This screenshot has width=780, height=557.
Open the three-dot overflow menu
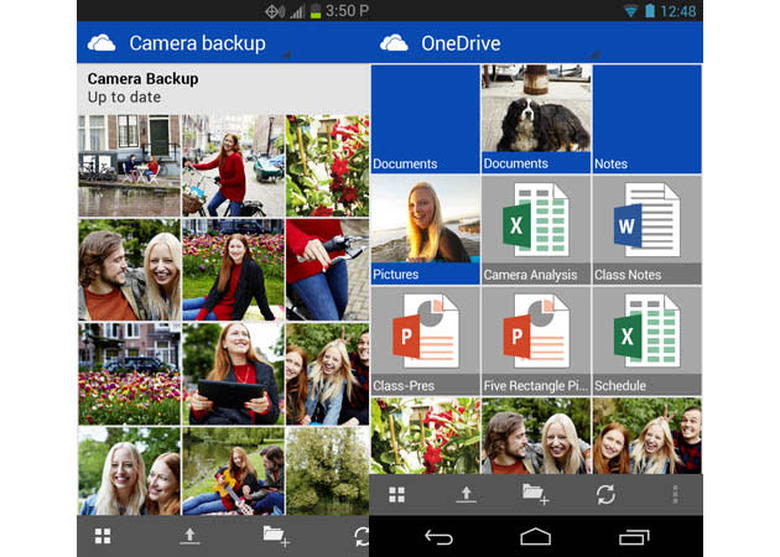point(675,494)
